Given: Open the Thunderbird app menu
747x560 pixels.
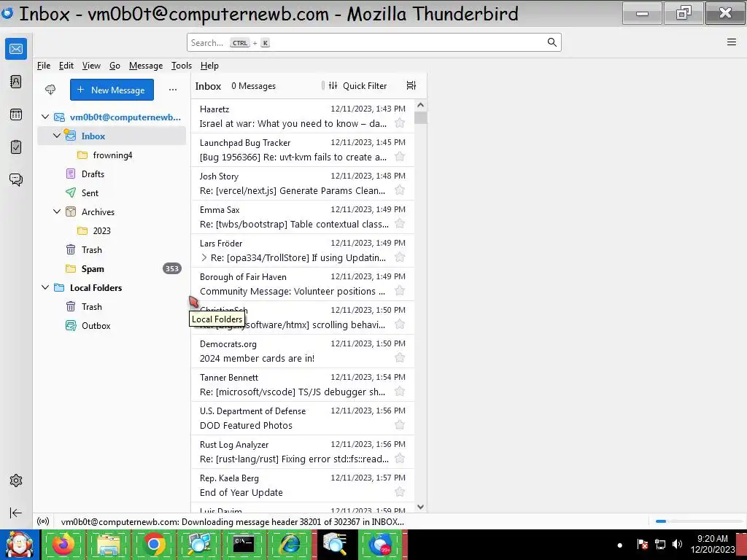Looking at the screenshot, I should (x=731, y=42).
